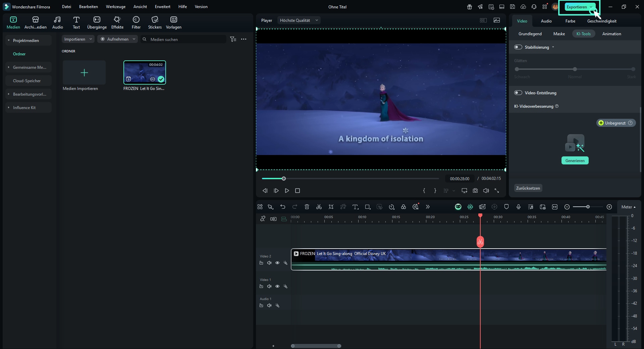Expand the Projektmedien tree item
Viewport: 644px width, 349px height.
pyautogui.click(x=9, y=40)
